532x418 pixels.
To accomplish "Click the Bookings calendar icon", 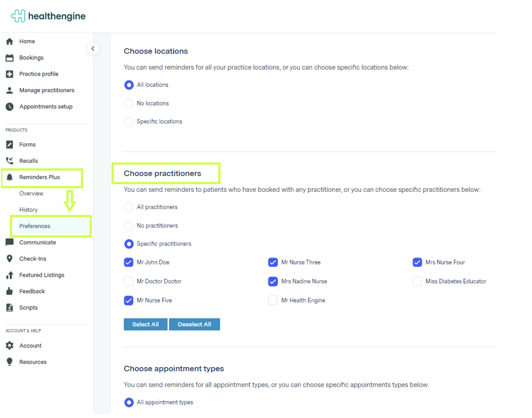I will [x=9, y=58].
